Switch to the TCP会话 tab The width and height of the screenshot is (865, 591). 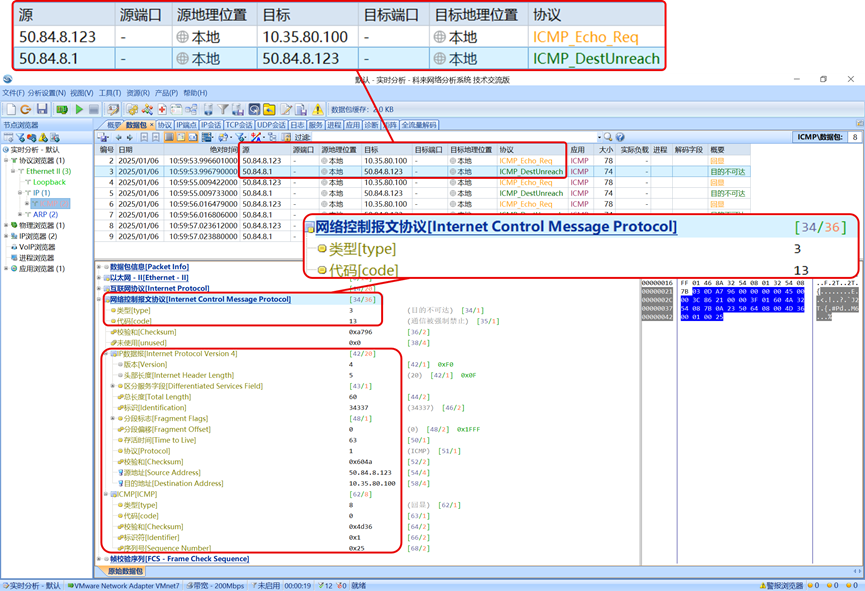(x=238, y=125)
